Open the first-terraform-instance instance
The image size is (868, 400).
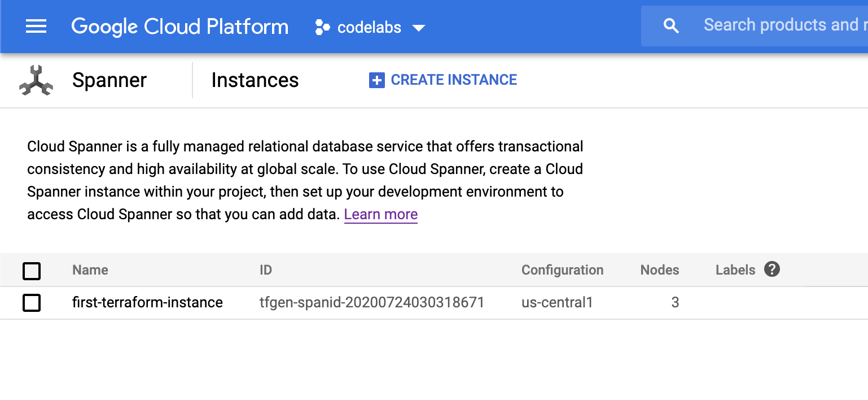[x=147, y=303]
